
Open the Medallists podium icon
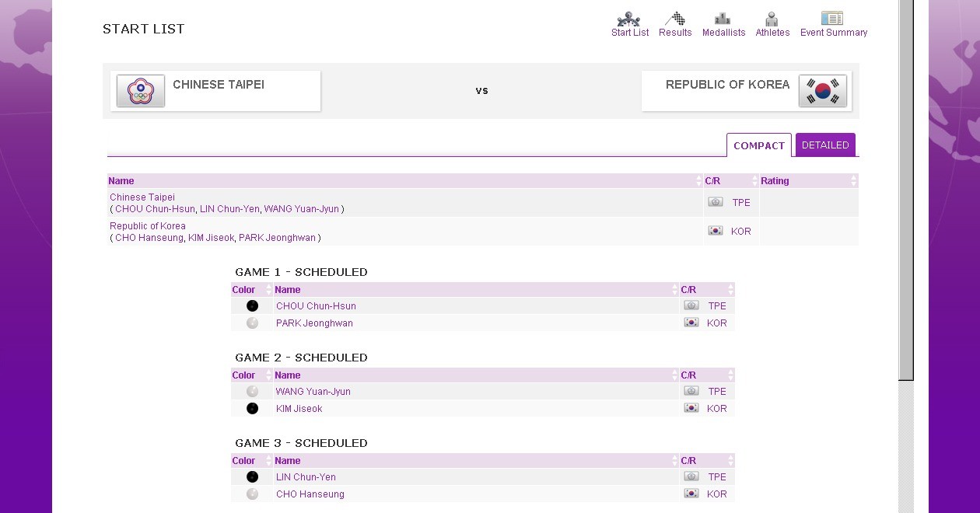click(x=723, y=19)
